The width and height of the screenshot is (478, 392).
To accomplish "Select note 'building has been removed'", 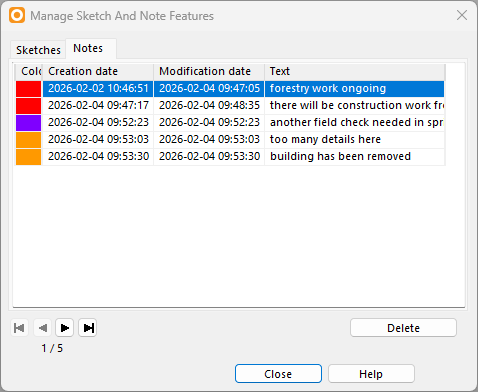I will tap(355, 157).
